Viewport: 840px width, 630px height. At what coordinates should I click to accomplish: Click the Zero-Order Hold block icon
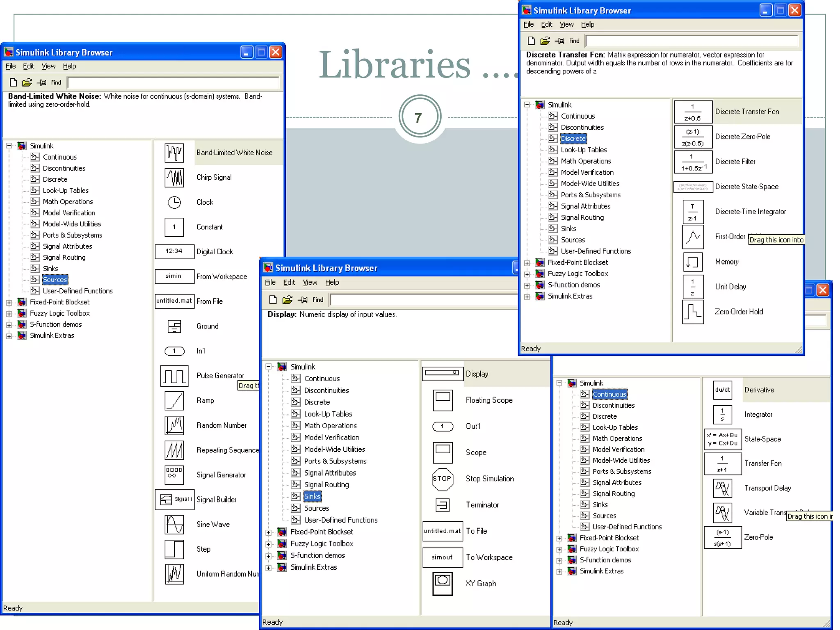coord(693,312)
